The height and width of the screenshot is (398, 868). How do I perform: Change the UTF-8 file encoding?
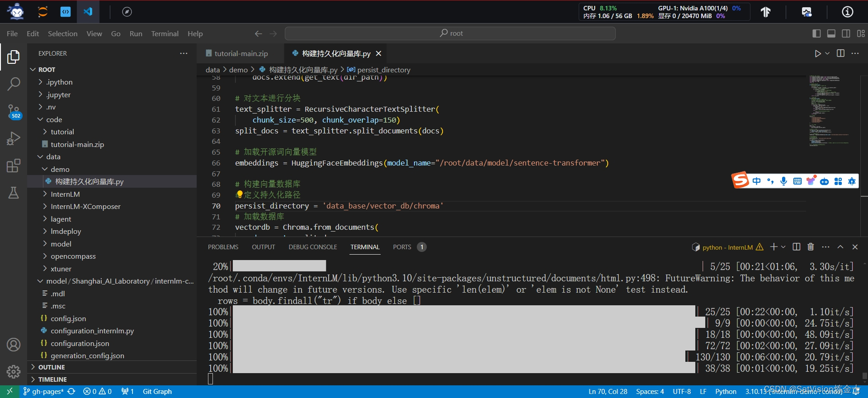pyautogui.click(x=682, y=392)
